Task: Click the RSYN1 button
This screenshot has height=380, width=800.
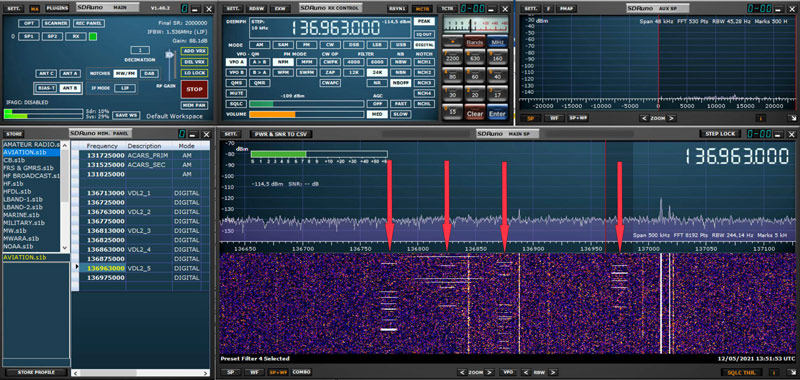Action: tap(397, 9)
